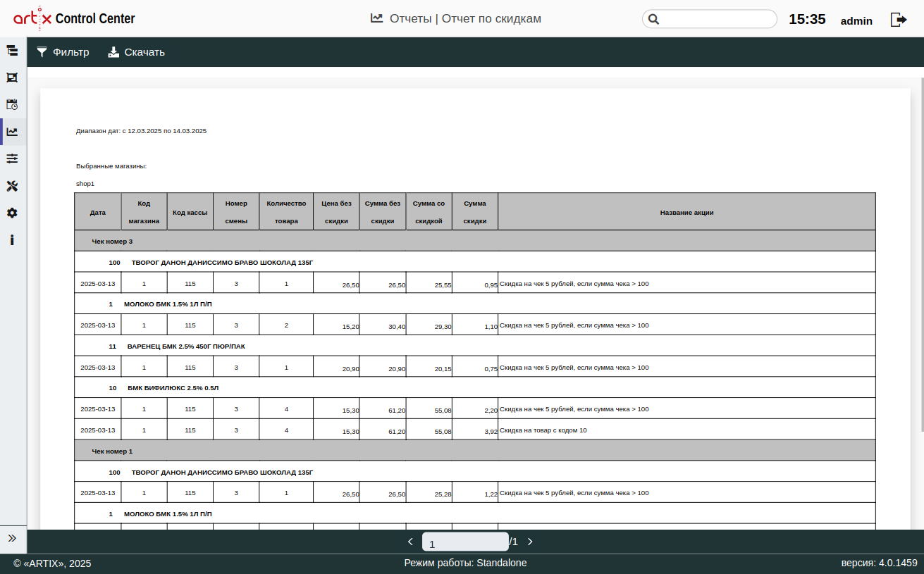This screenshot has width=924, height=574.
Task: Click the Сумма без скидки column header
Action: coord(383,212)
